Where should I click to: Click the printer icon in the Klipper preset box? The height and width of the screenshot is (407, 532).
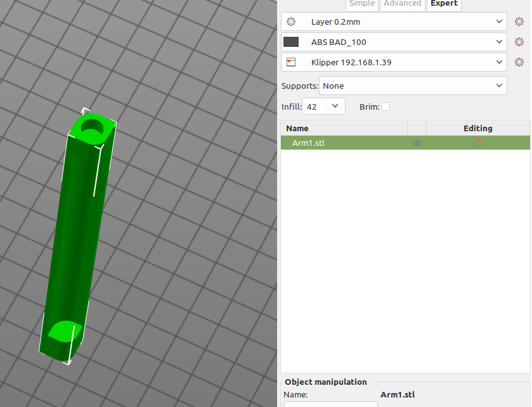tap(291, 62)
